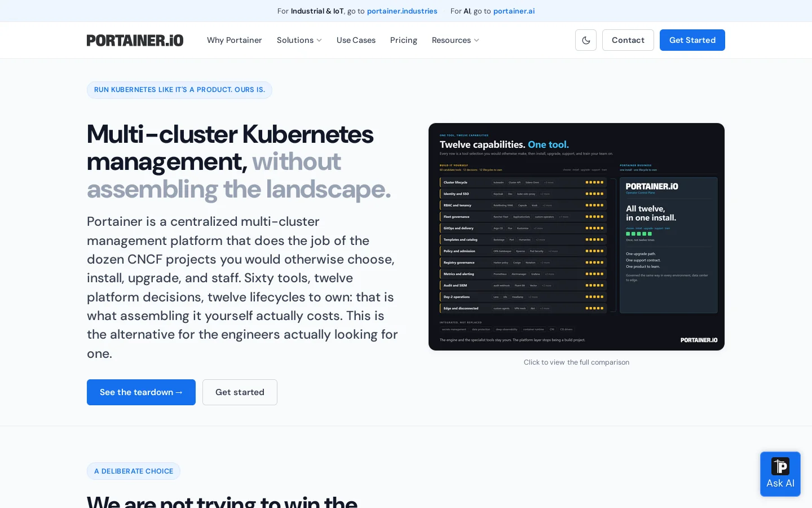Follow the portainer.industries link

[x=402, y=11]
